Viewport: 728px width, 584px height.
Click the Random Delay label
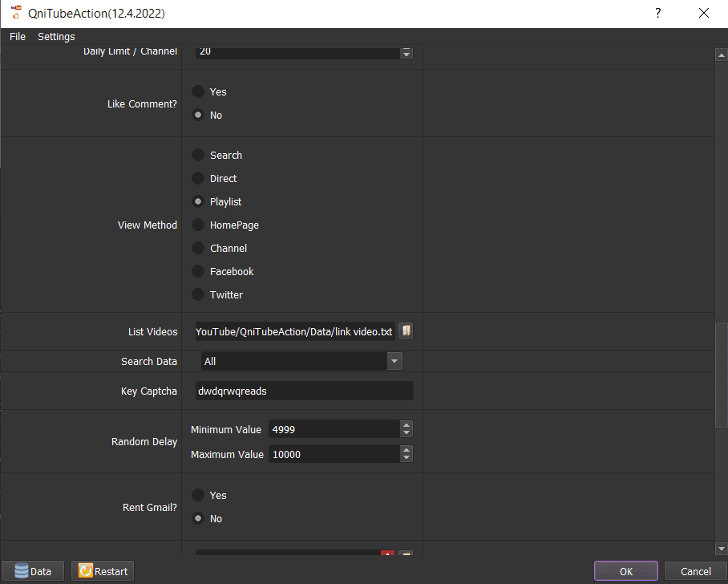point(144,441)
